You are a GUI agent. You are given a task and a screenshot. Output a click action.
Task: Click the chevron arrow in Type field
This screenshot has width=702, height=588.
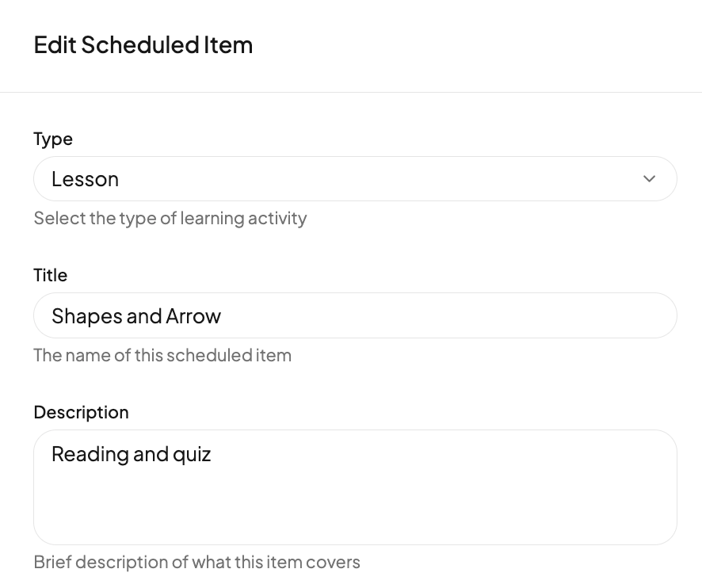pyautogui.click(x=649, y=179)
